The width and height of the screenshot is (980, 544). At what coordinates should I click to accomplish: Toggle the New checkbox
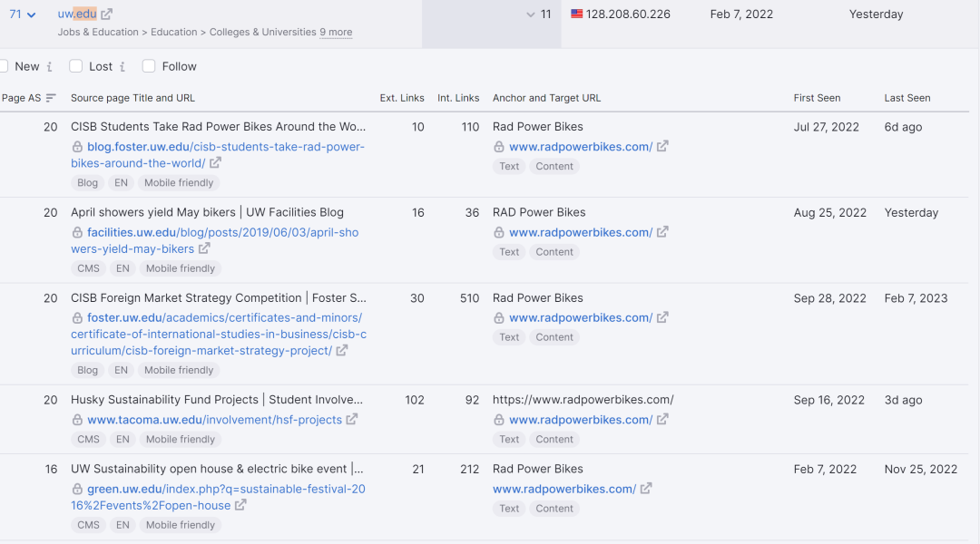[x=3, y=66]
